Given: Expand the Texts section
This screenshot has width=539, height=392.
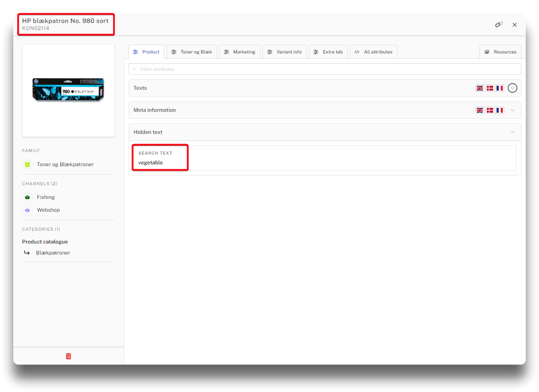Looking at the screenshot, I should (x=512, y=88).
